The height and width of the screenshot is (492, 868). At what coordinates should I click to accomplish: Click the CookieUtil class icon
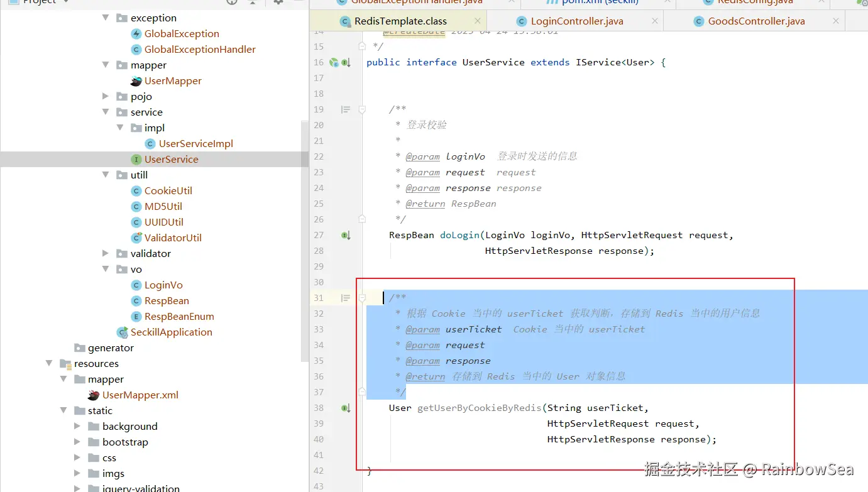coord(136,191)
